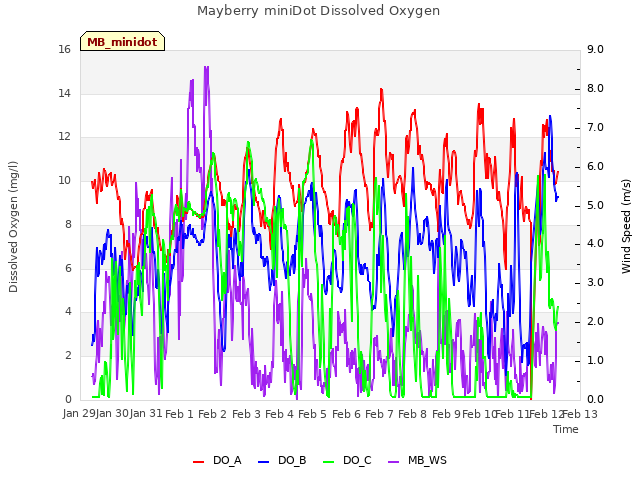Image resolution: width=640 pixels, height=480 pixels.
Task: Click the 3.0 value on wind axis
Action: tap(595, 282)
